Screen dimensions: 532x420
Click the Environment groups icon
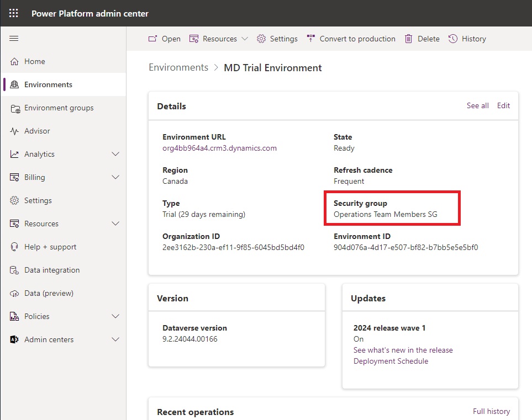coord(15,108)
